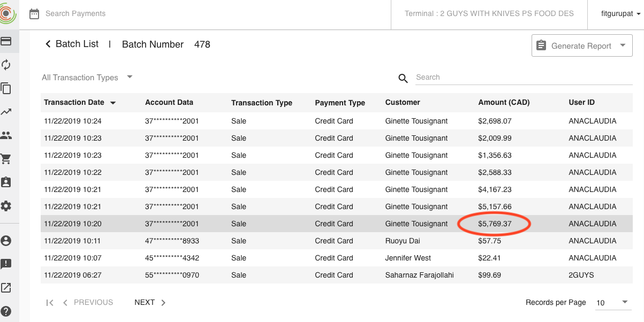This screenshot has height=322, width=644.
Task: Click the account profile circle icon
Action: point(6,241)
